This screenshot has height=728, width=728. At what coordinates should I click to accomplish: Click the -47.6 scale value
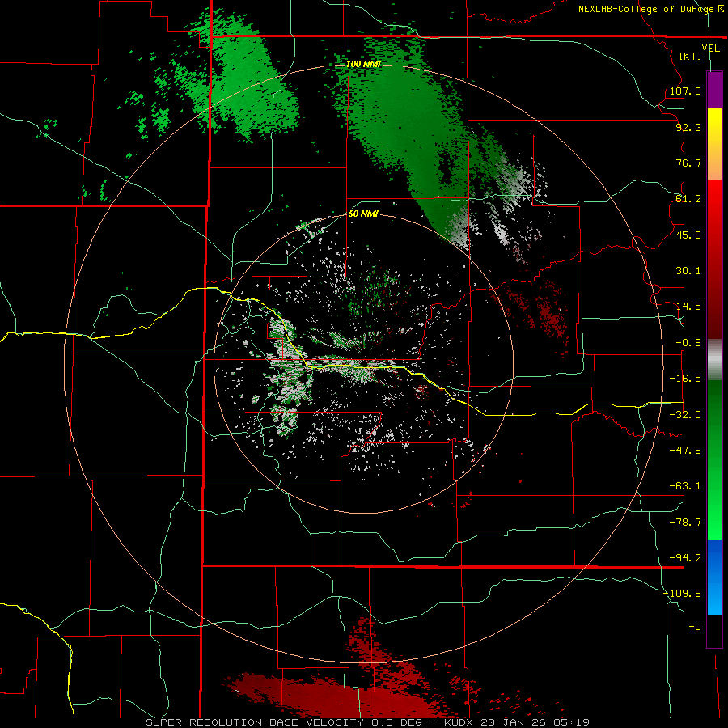685,451
